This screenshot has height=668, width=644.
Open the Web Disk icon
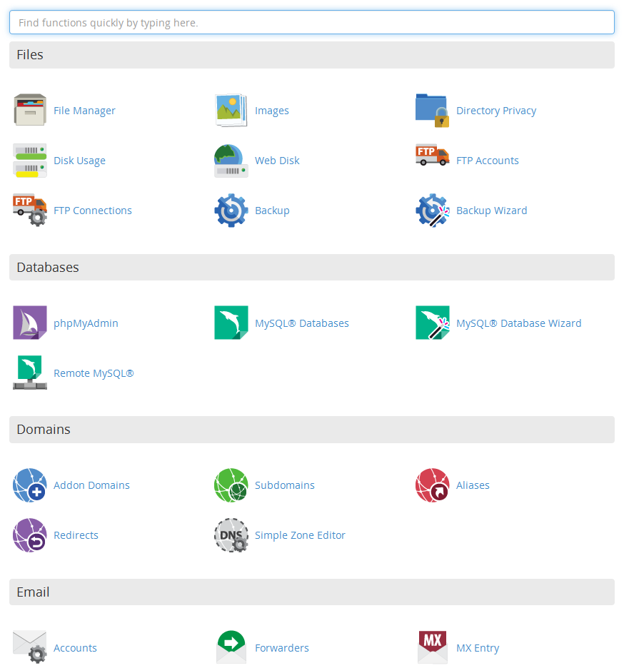[231, 161]
